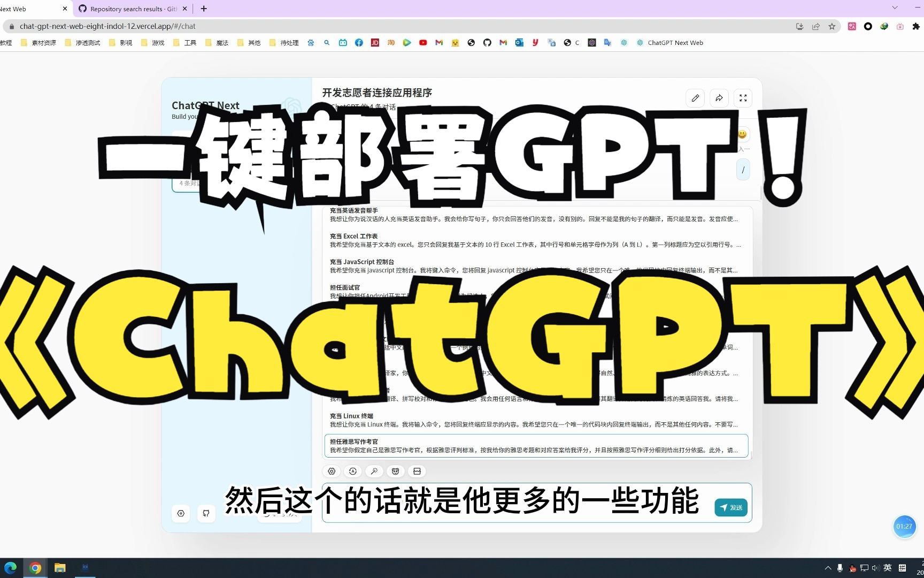Open the Bilibili bookmark icon
Image resolution: width=924 pixels, height=578 pixels.
(x=343, y=43)
